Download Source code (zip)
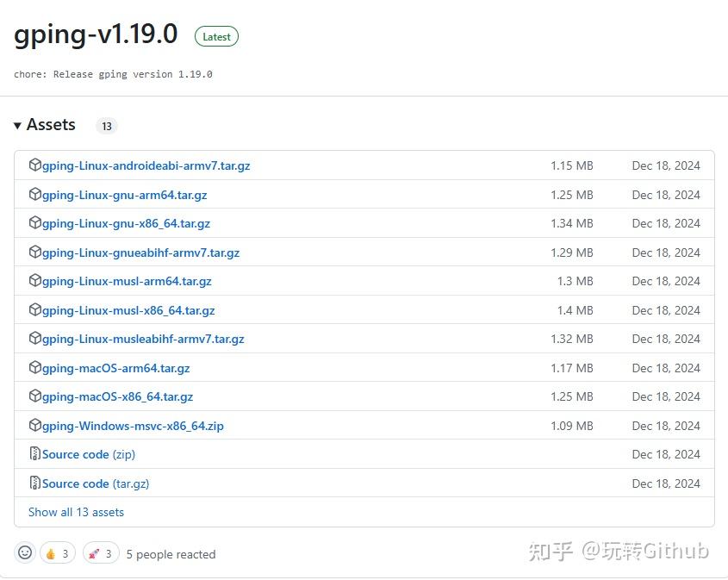 pyautogui.click(x=89, y=455)
